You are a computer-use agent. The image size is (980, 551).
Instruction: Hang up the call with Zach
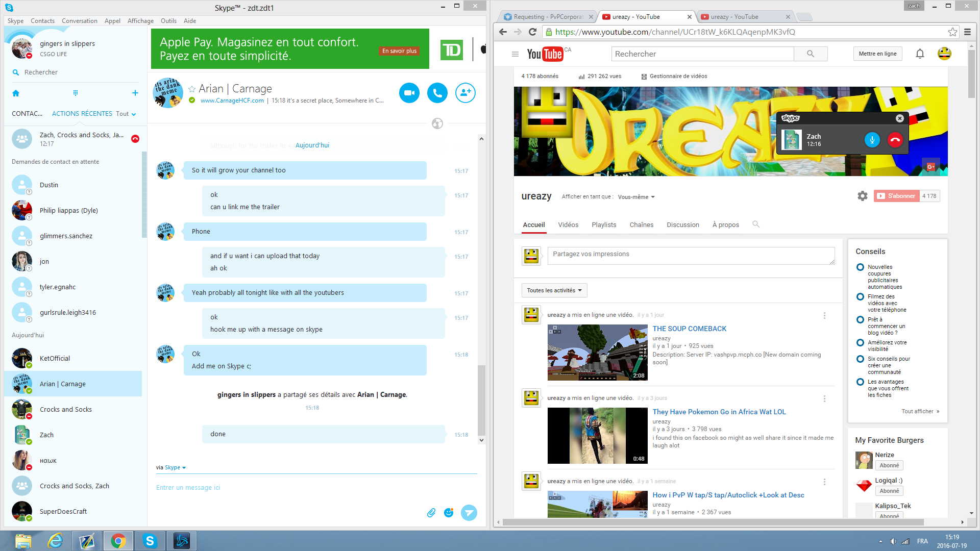[x=895, y=140]
